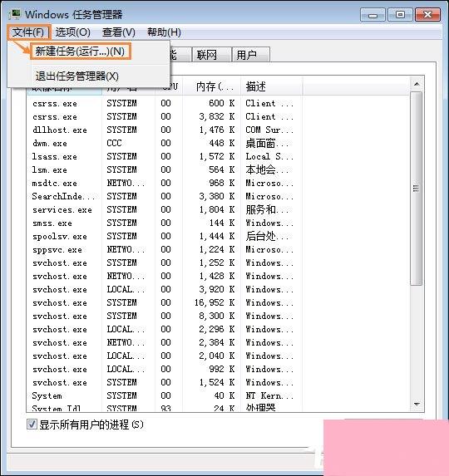This screenshot has width=449, height=476.
Task: Switch to the 联网 tab
Action: (x=211, y=55)
